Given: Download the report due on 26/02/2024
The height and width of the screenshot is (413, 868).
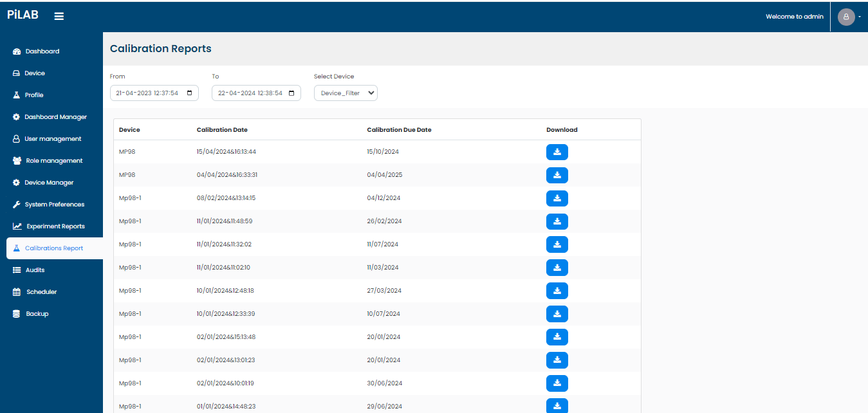Looking at the screenshot, I should [x=557, y=222].
